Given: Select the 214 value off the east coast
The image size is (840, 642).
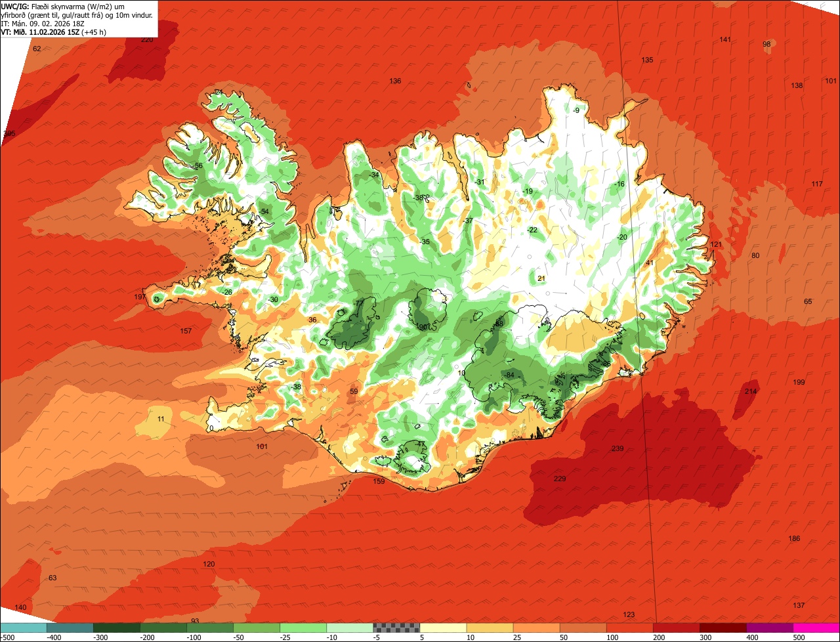Looking at the screenshot, I should (x=751, y=391).
